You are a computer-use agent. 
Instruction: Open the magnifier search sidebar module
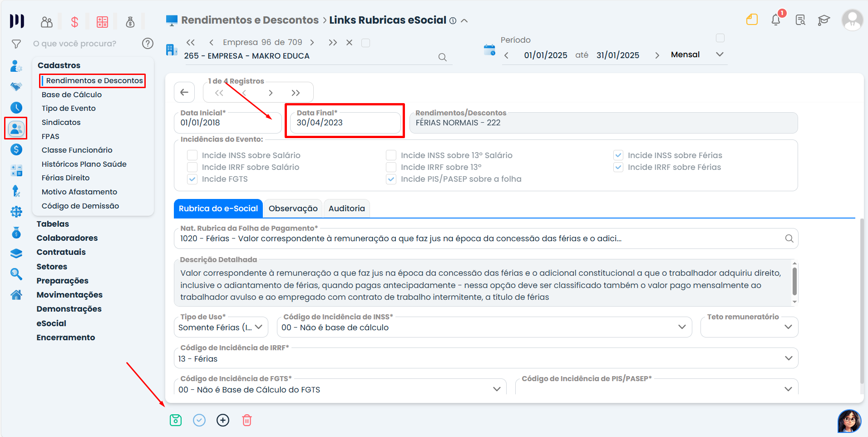click(x=16, y=273)
